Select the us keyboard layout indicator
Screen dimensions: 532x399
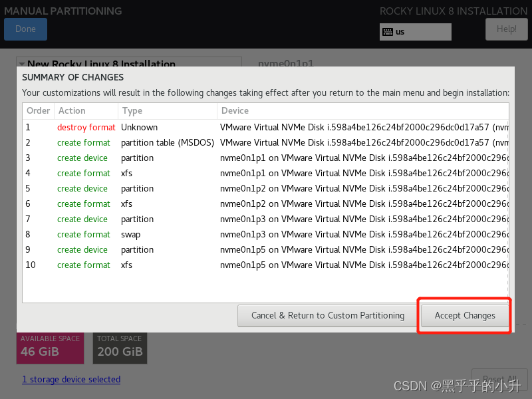pos(415,32)
